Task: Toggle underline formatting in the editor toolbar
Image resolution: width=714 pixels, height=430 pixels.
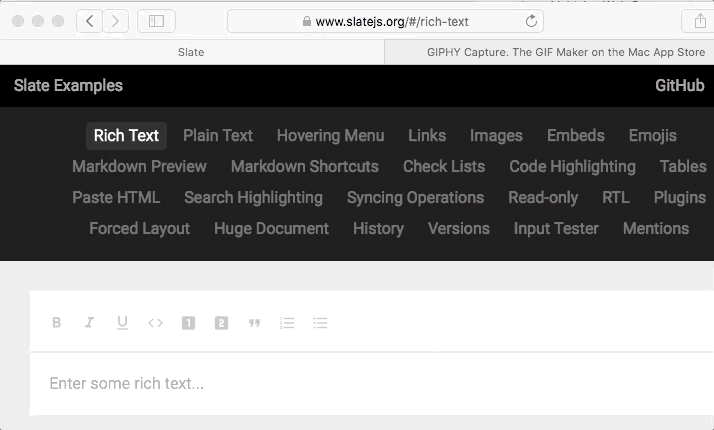Action: [122, 323]
